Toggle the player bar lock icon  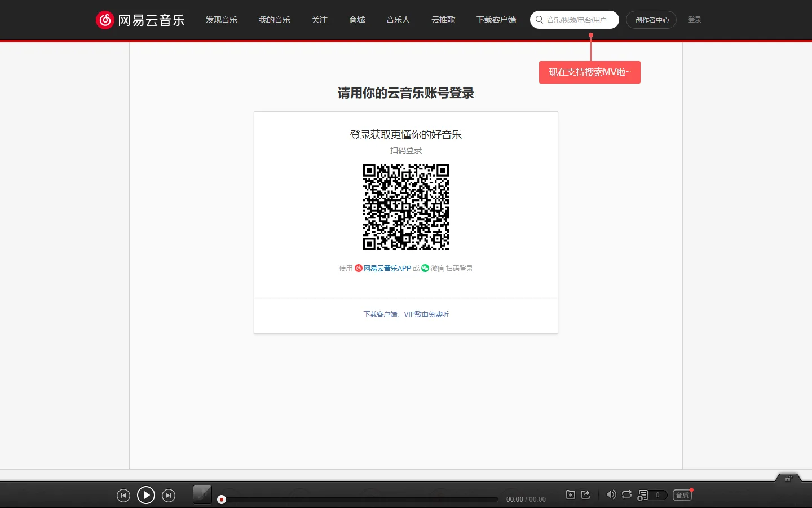(x=788, y=479)
